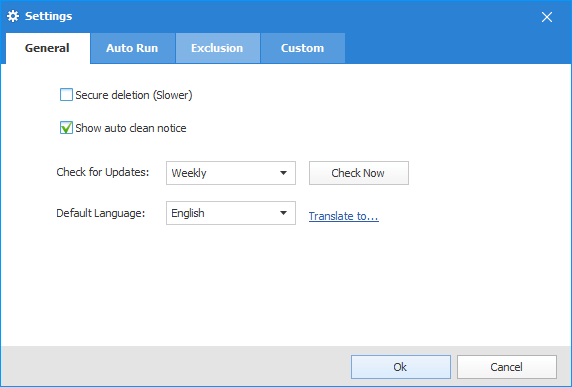Image resolution: width=572 pixels, height=387 pixels.
Task: Confirm settings with the Ok button
Action: 401,367
